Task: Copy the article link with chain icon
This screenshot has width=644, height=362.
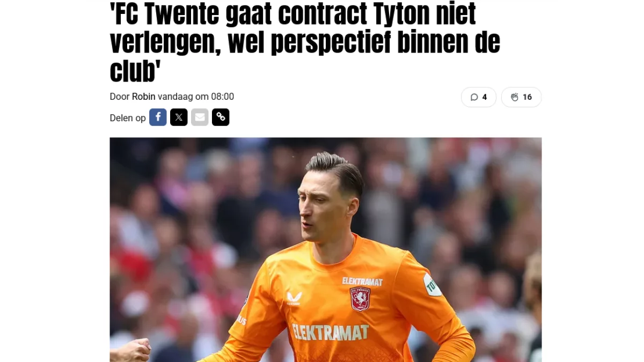Action: [x=221, y=117]
